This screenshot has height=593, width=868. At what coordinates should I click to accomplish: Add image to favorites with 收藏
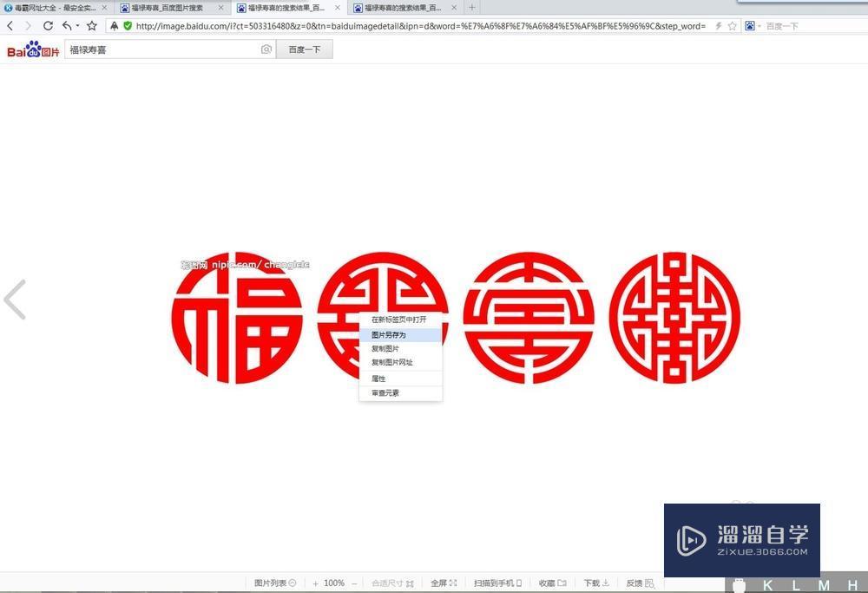(x=552, y=583)
